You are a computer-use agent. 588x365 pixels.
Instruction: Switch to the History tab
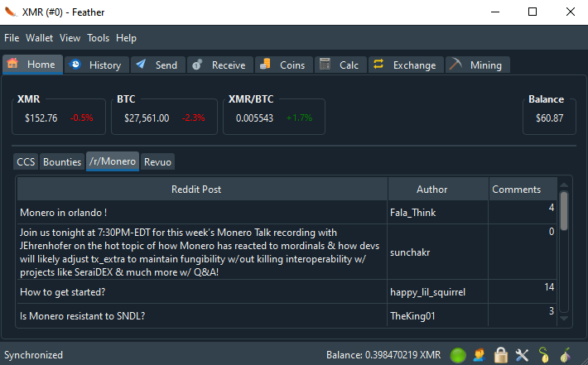(96, 65)
